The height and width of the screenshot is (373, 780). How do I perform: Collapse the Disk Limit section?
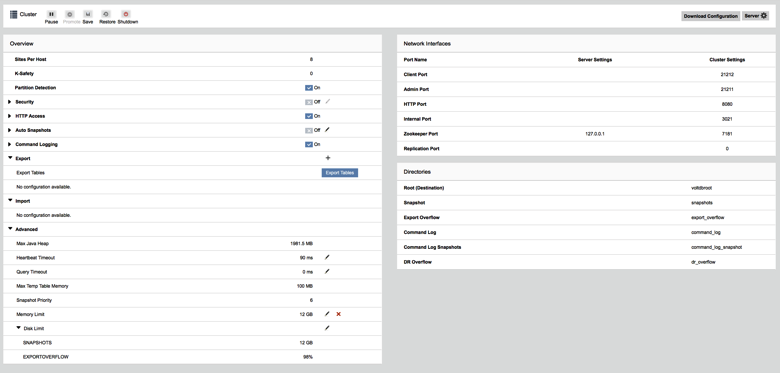pyautogui.click(x=19, y=328)
